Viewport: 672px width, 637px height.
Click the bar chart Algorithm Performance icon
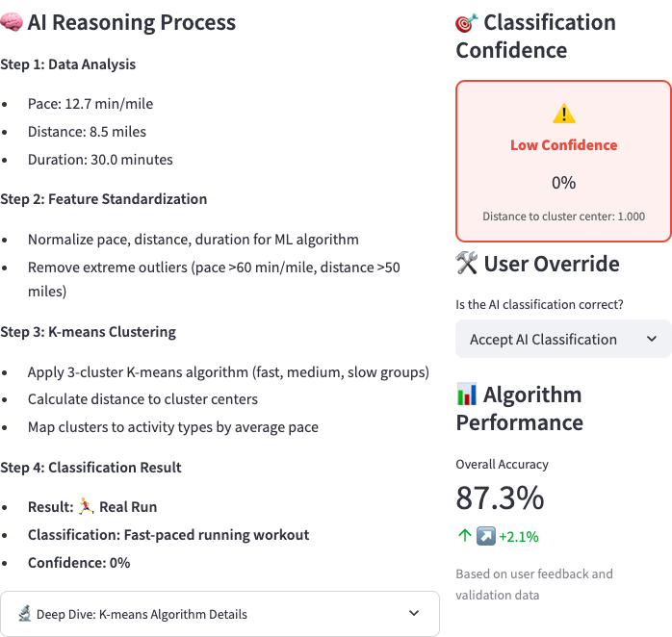(x=467, y=395)
